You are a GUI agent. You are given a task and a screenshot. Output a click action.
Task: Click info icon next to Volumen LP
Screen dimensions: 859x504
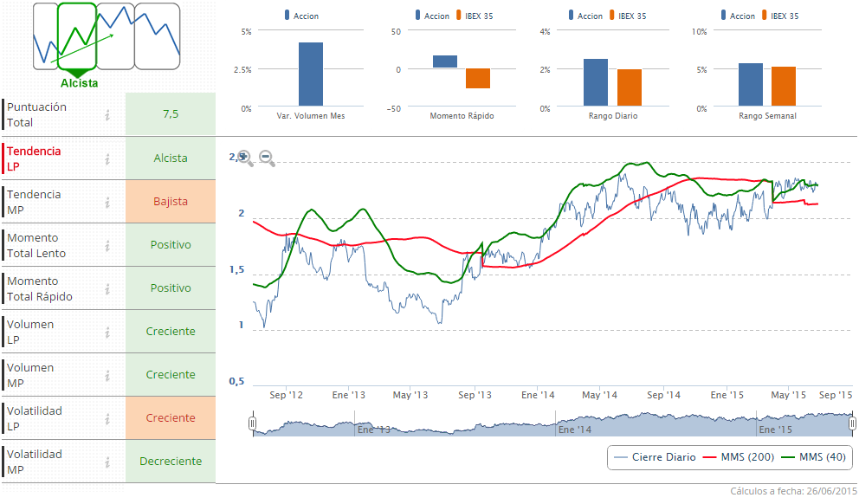[107, 332]
